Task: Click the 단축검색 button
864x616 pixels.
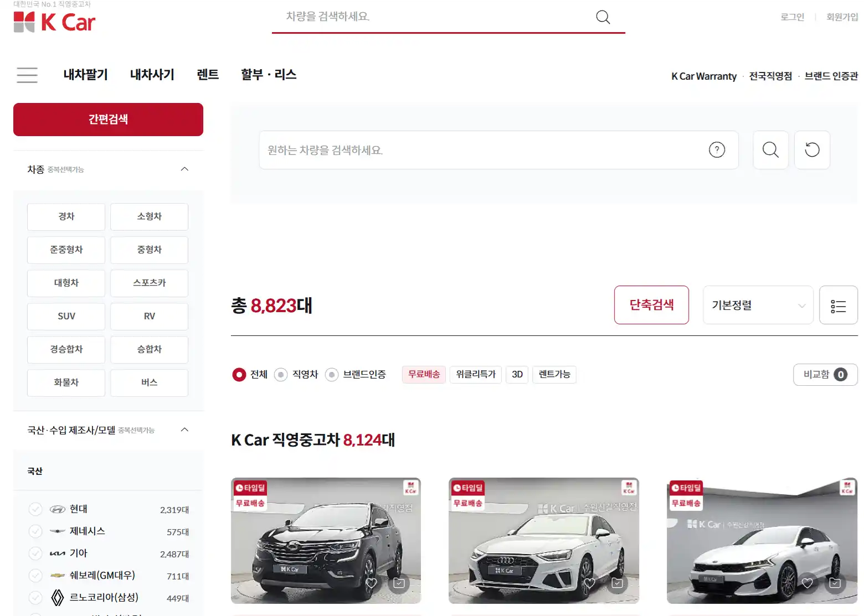Action: [x=651, y=305]
